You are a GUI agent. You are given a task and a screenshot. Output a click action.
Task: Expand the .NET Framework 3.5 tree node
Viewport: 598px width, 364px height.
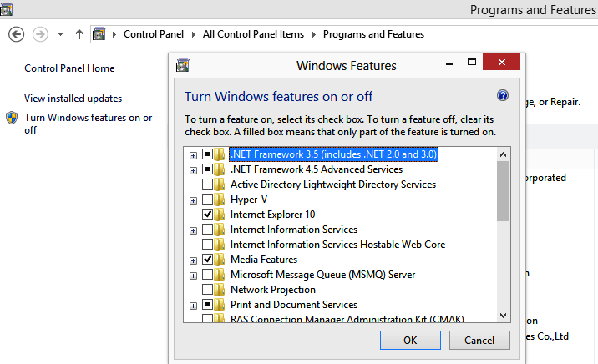(x=193, y=154)
